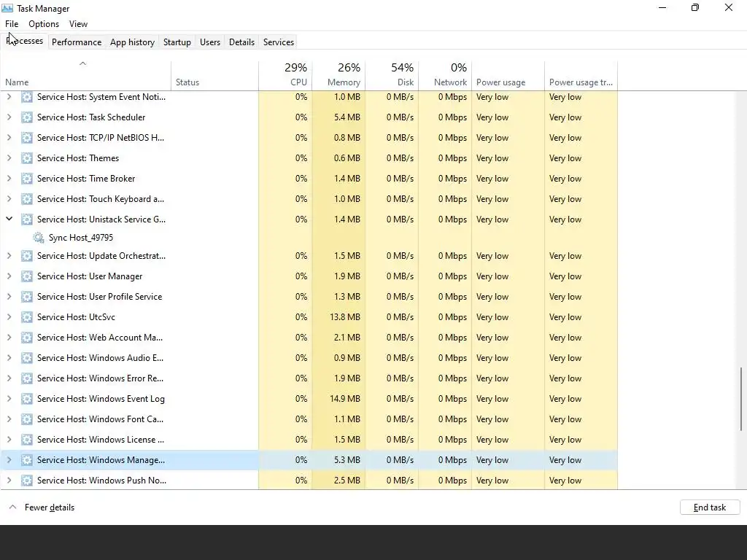Click the Task Manager app icon in title bar
Image resolution: width=747 pixels, height=560 pixels.
[7, 8]
